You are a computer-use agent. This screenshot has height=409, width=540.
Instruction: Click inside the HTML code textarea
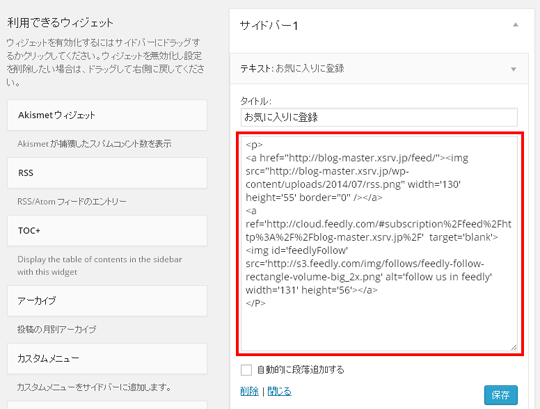tap(379, 244)
